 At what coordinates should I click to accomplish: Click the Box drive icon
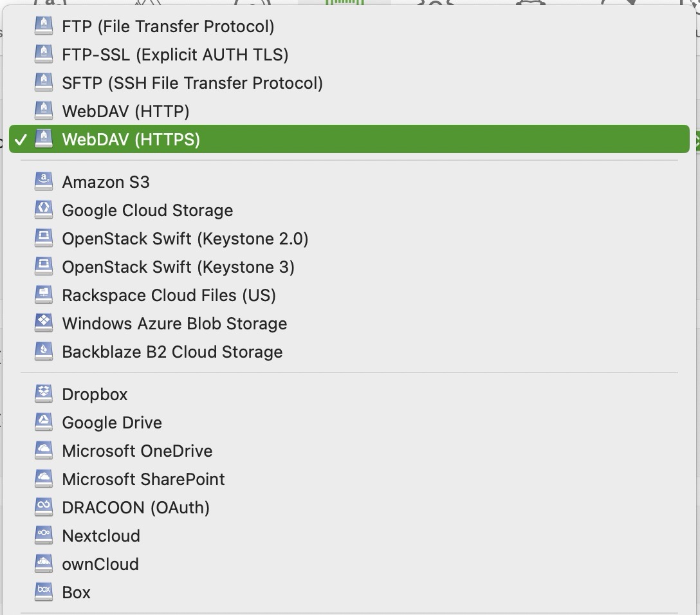pyautogui.click(x=44, y=592)
